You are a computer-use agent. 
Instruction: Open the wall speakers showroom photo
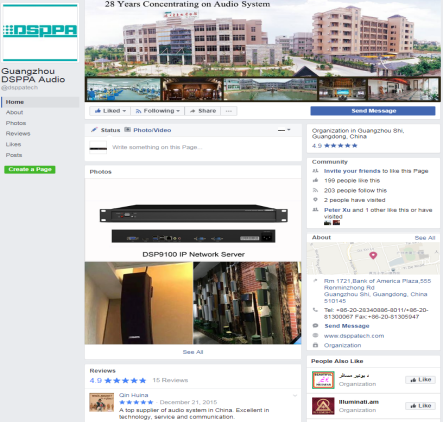pos(247,303)
